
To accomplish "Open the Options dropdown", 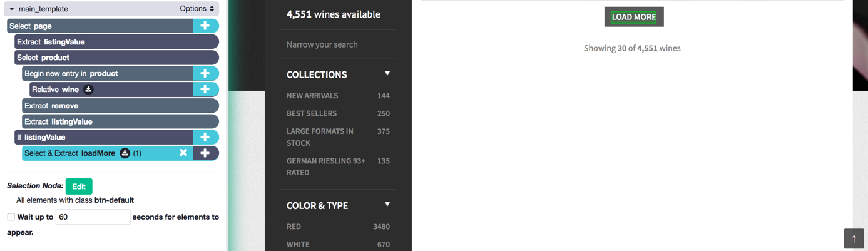I will tap(197, 9).
